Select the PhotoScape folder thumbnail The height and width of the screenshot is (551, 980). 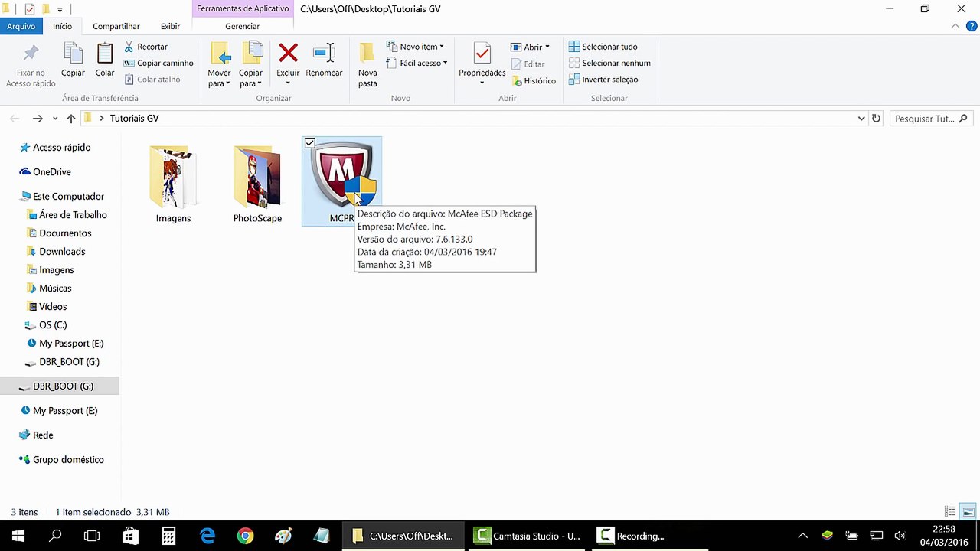[257, 184]
